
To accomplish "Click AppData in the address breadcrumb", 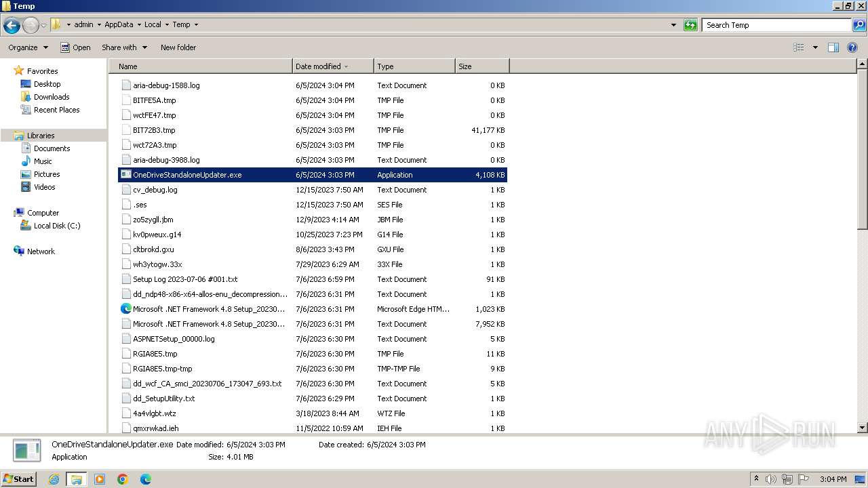I will tap(119, 24).
